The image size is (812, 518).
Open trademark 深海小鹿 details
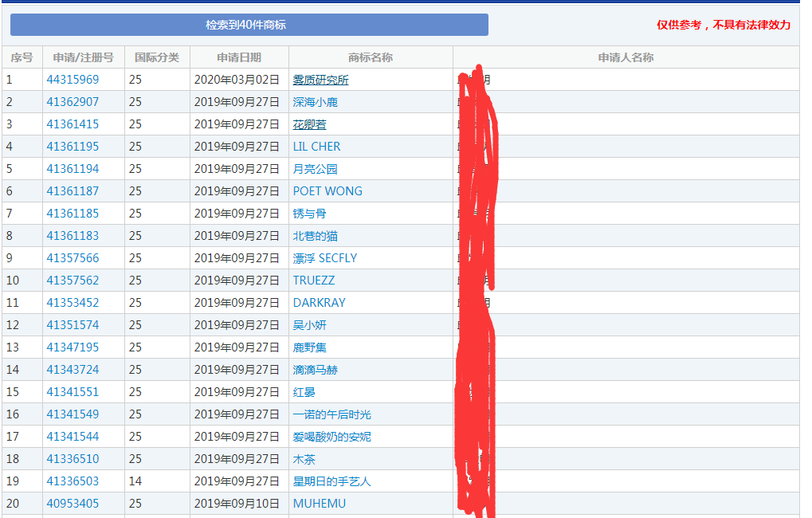[x=315, y=102]
